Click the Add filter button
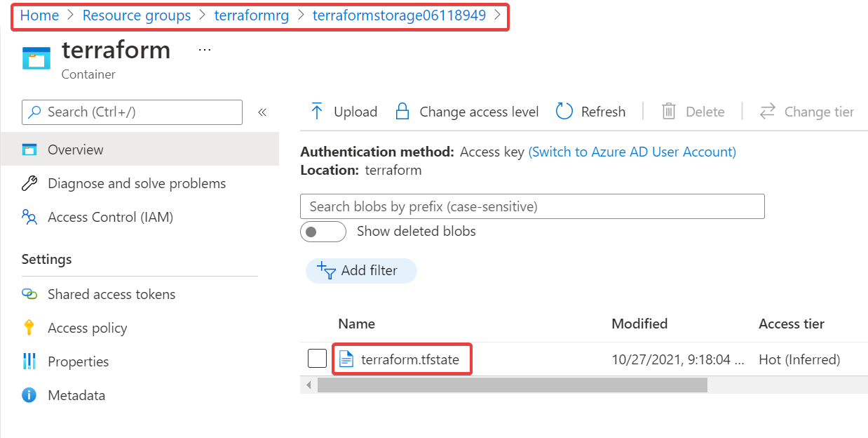868x438 pixels. 361,270
